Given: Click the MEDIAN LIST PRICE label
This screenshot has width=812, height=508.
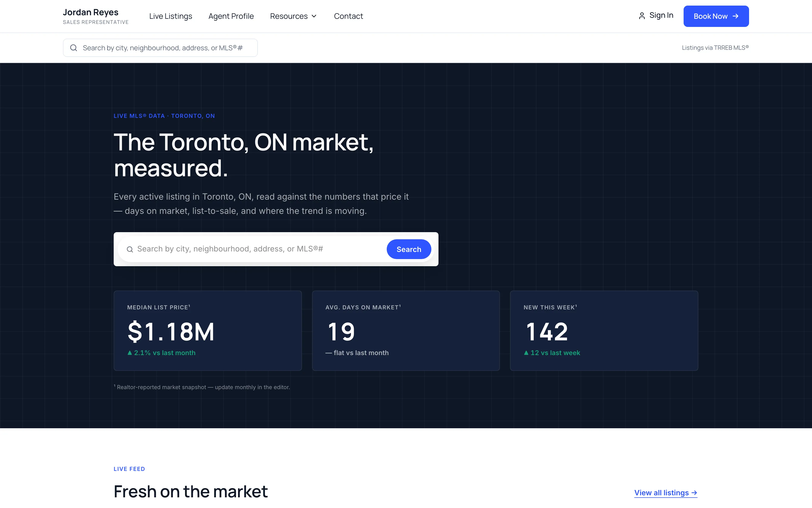Looking at the screenshot, I should pyautogui.click(x=159, y=307).
